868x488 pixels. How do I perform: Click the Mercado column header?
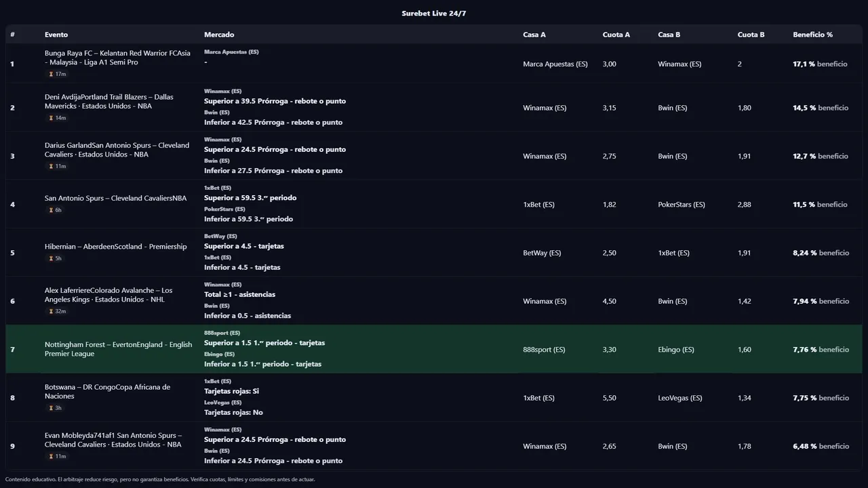[219, 35]
